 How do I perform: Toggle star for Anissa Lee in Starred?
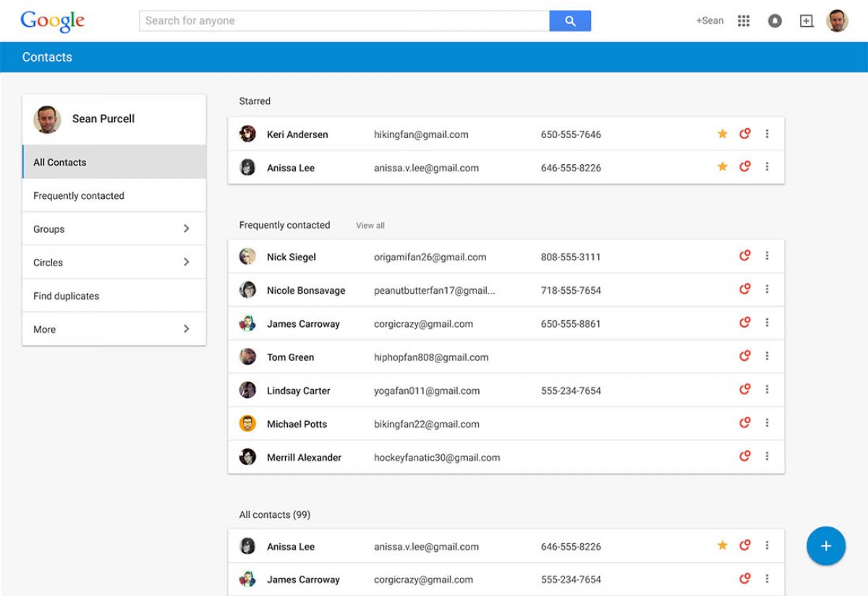(x=722, y=167)
